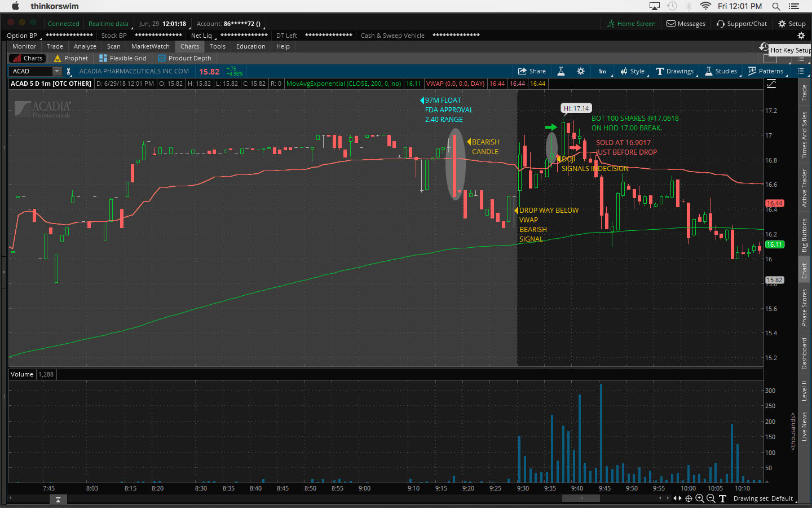Screen dimensions: 812x508
Task: Switch to the Monitor tab
Action: pyautogui.click(x=24, y=46)
